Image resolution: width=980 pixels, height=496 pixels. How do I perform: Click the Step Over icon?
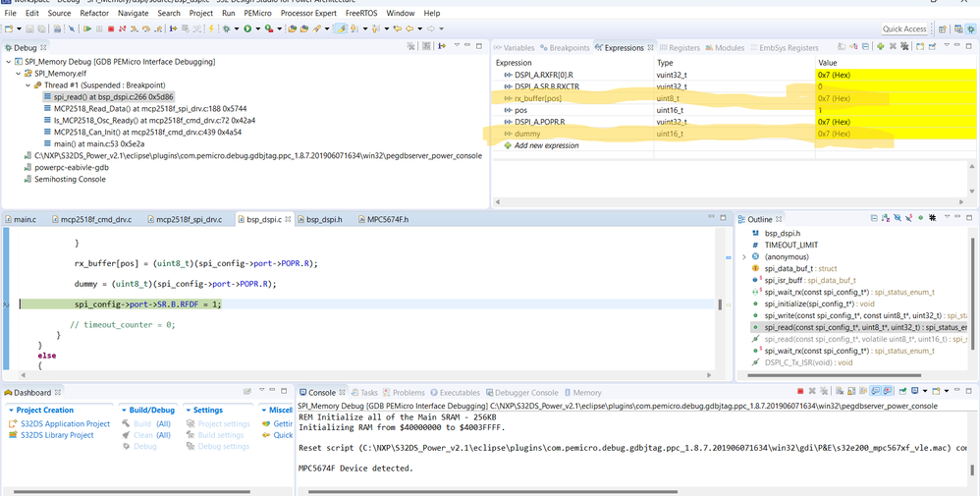145,28
